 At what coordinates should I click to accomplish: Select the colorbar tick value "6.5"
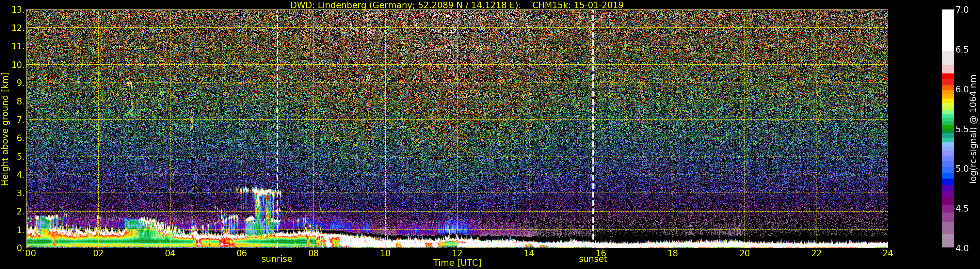click(x=962, y=50)
